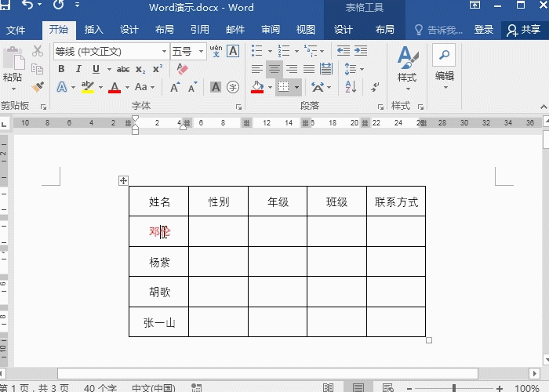Click the 登录 sign-in button
Viewport: 549px width, 392px height.
point(484,30)
